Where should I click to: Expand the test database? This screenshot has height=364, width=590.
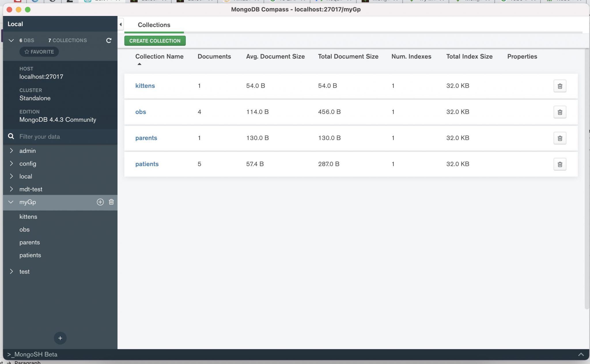pos(12,271)
